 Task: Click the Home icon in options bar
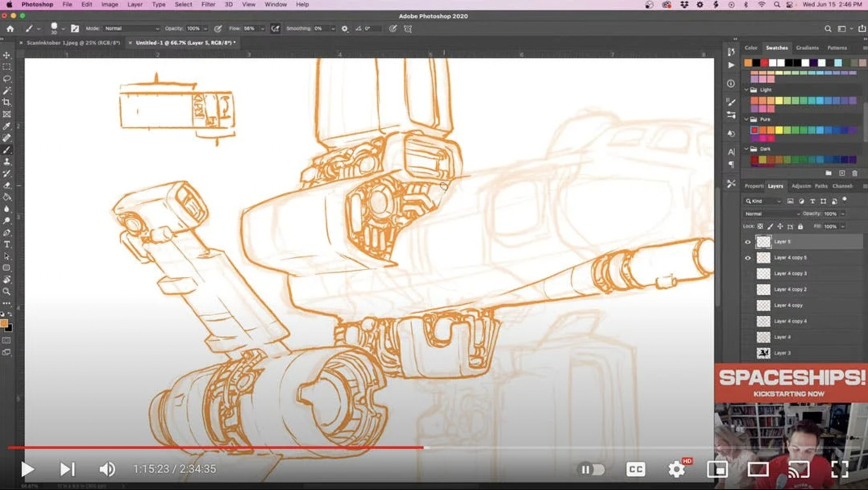(x=10, y=29)
